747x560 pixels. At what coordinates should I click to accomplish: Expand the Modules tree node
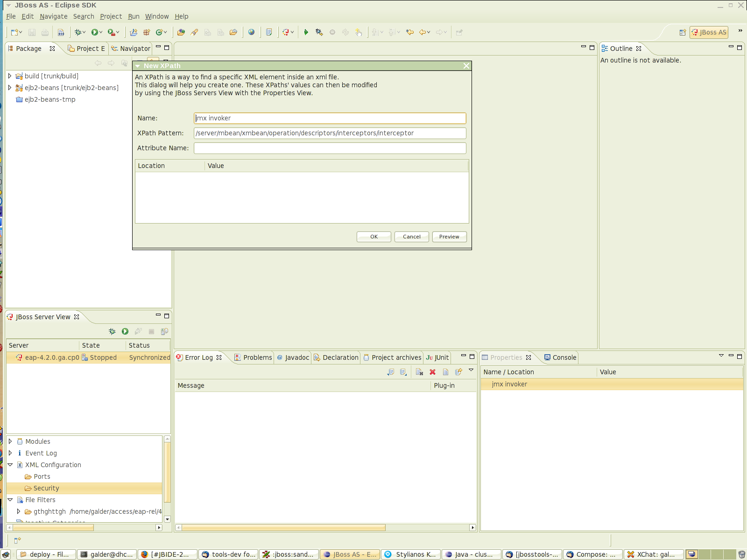click(x=10, y=441)
